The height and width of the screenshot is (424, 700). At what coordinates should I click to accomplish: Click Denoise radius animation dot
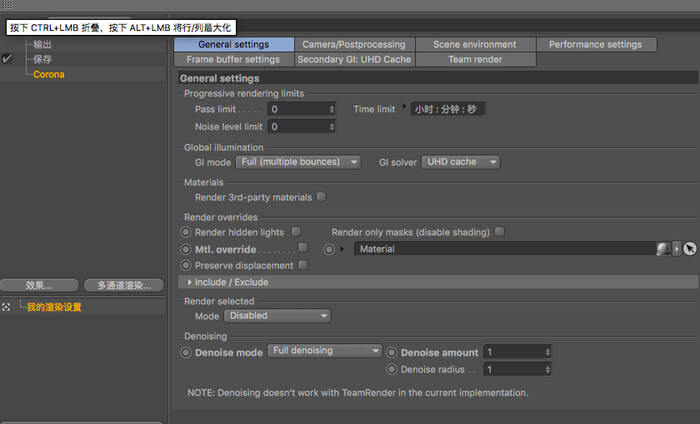pyautogui.click(x=392, y=369)
